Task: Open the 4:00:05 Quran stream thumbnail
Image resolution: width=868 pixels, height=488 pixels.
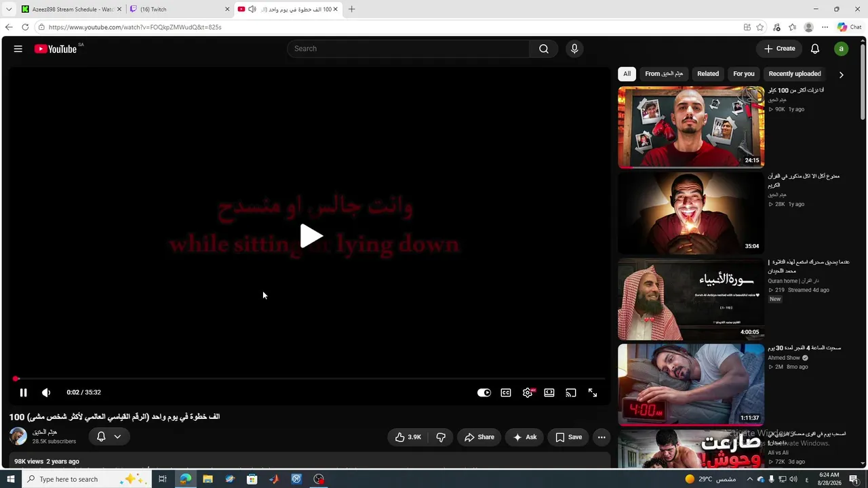Action: click(690, 299)
